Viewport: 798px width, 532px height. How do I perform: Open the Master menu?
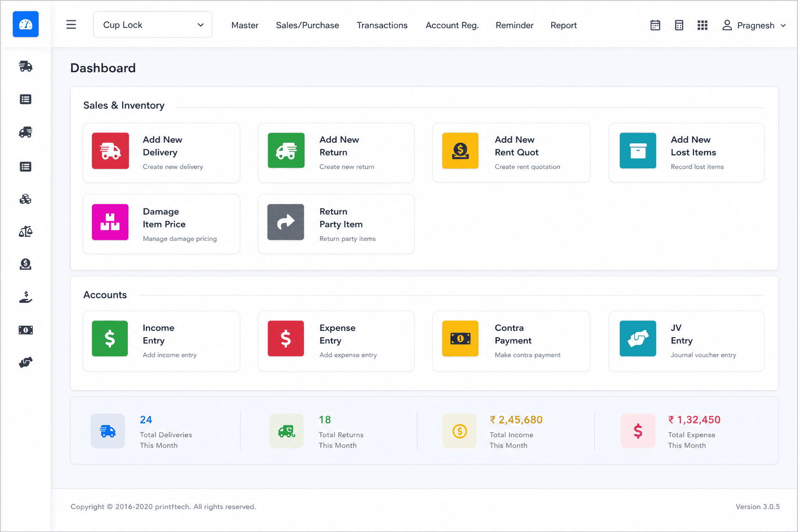pos(245,25)
